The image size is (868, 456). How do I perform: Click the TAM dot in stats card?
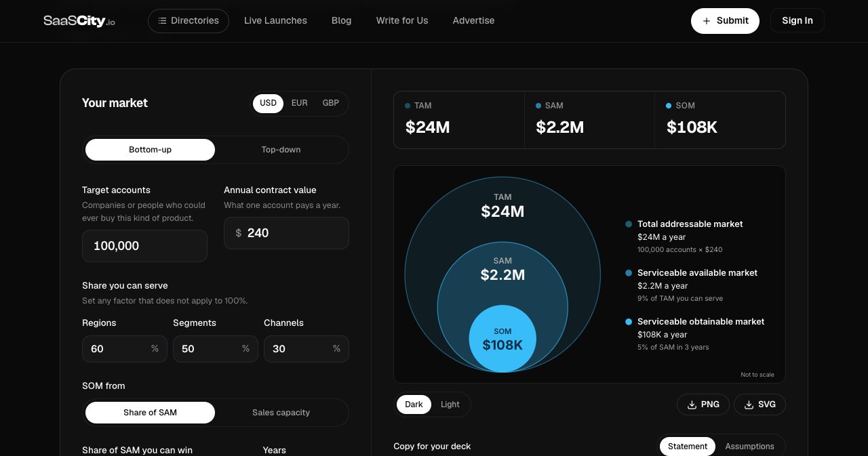408,106
